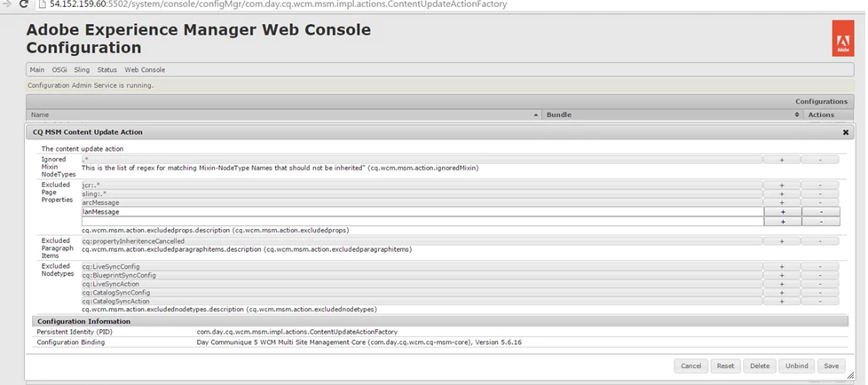The image size is (868, 385).
Task: Click the Actions column header
Action: click(821, 114)
